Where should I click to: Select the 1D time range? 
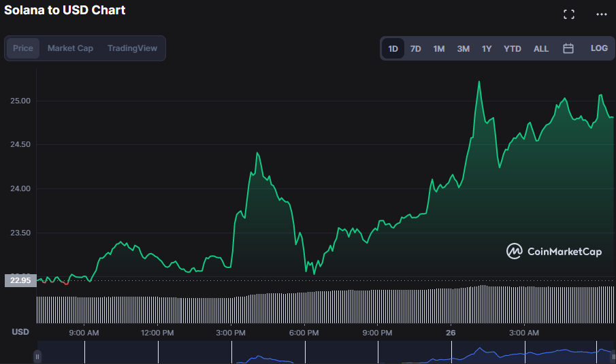coord(393,49)
